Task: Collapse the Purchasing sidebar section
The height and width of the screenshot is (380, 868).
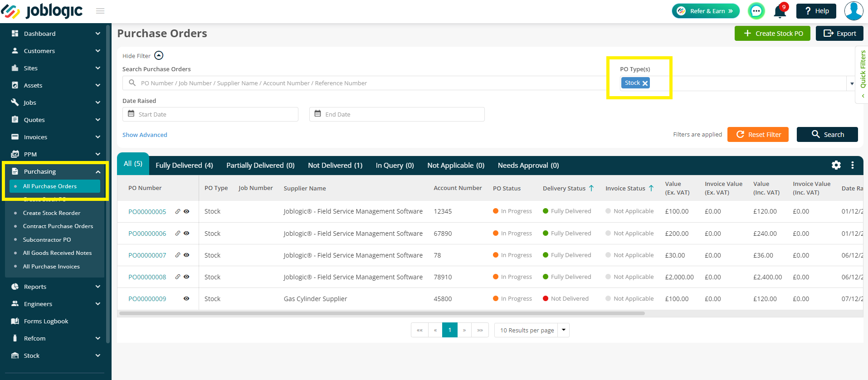Action: coord(98,171)
